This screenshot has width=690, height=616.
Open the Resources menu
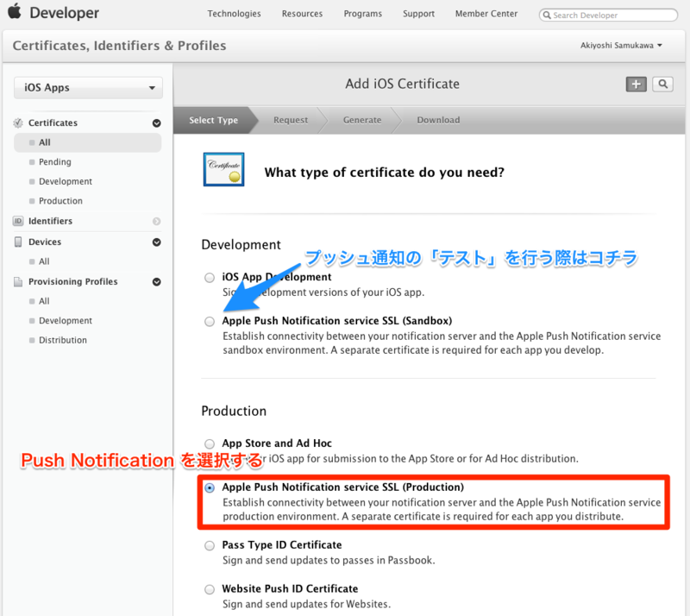(x=303, y=14)
